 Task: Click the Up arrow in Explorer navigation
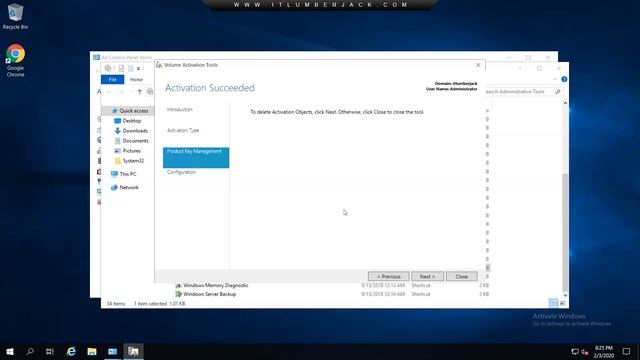click(140, 92)
